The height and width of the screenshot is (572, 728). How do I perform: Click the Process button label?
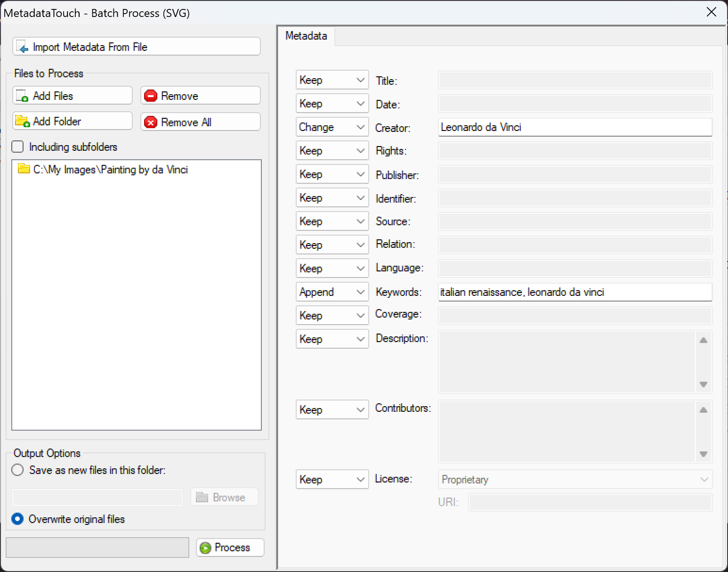(232, 547)
